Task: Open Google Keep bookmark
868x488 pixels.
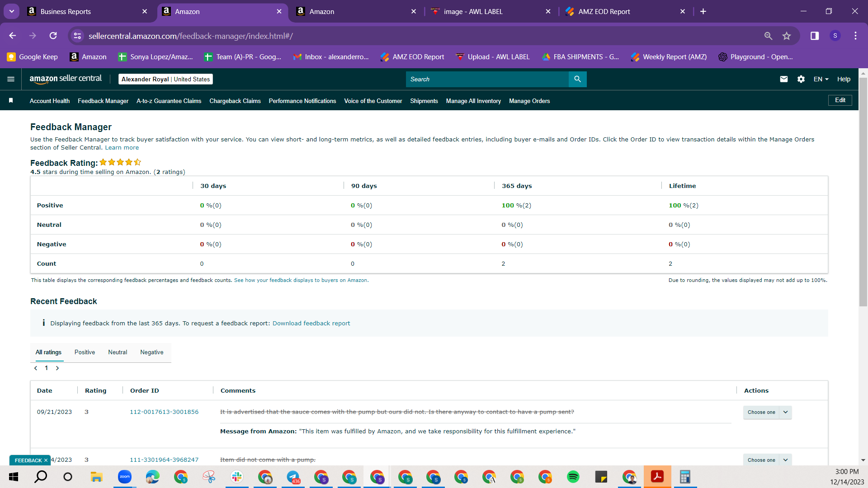Action: pyautogui.click(x=33, y=56)
